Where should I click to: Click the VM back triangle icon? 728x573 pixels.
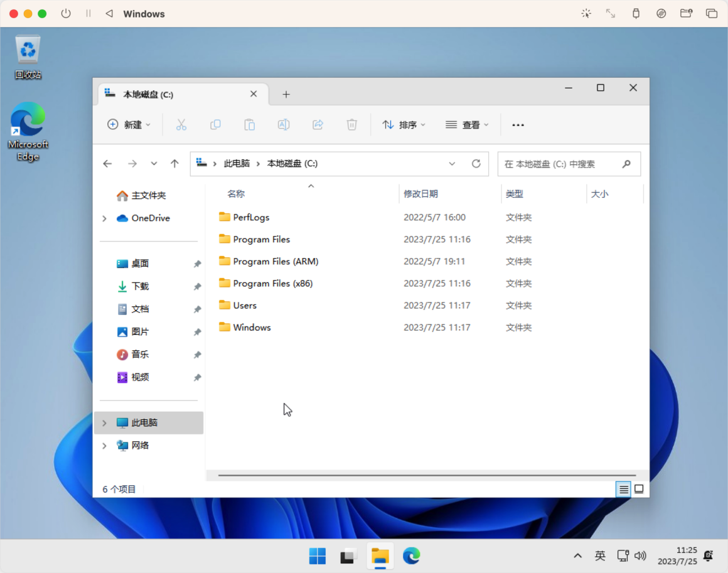(x=110, y=13)
